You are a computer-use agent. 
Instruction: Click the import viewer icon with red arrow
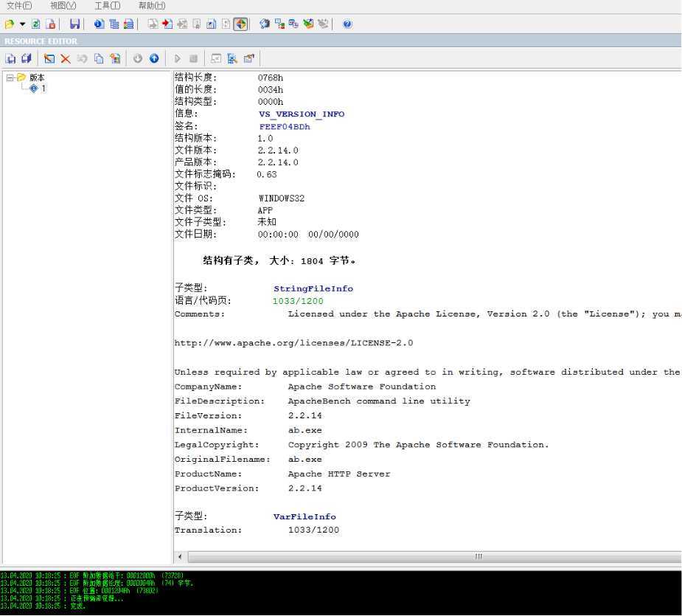tap(167, 24)
